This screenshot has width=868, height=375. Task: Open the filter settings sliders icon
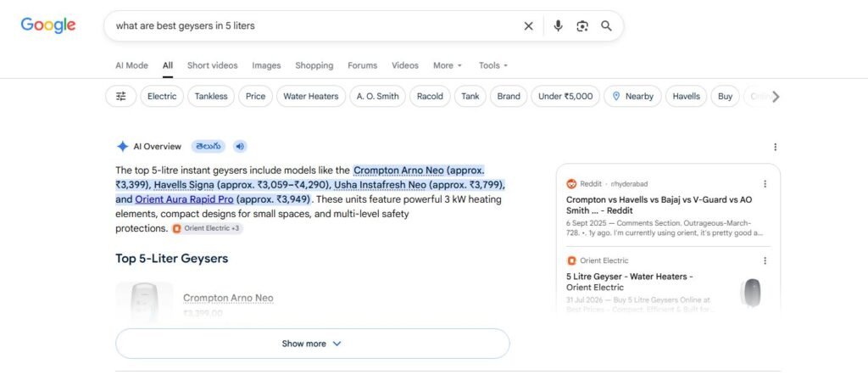point(120,97)
